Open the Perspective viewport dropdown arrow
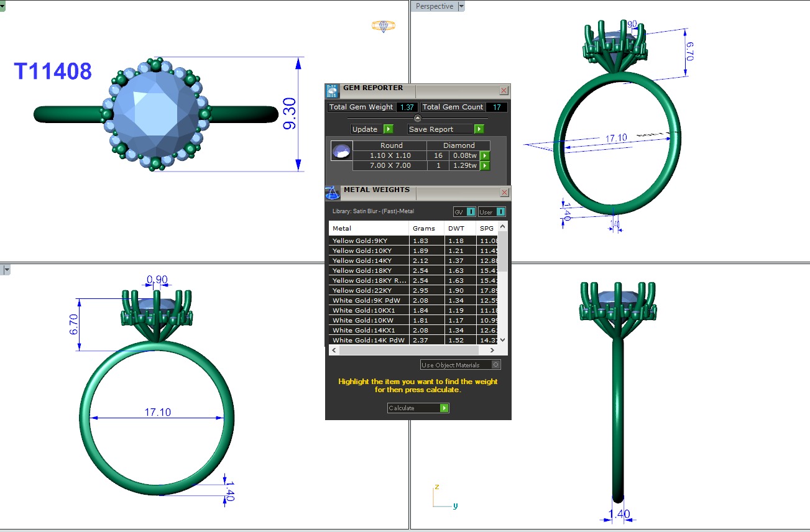This screenshot has height=532, width=810. click(461, 6)
